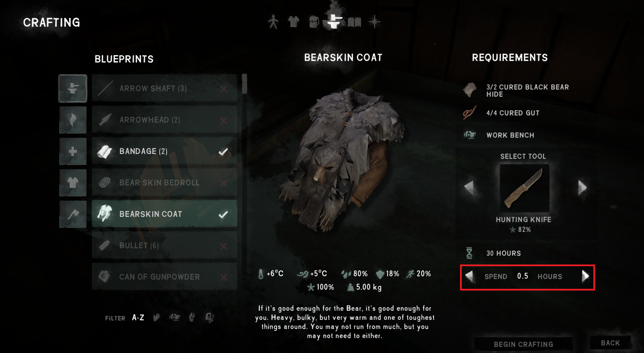This screenshot has height=353, width=644.
Task: Enable the A-Z filter sorting
Action: point(138,318)
